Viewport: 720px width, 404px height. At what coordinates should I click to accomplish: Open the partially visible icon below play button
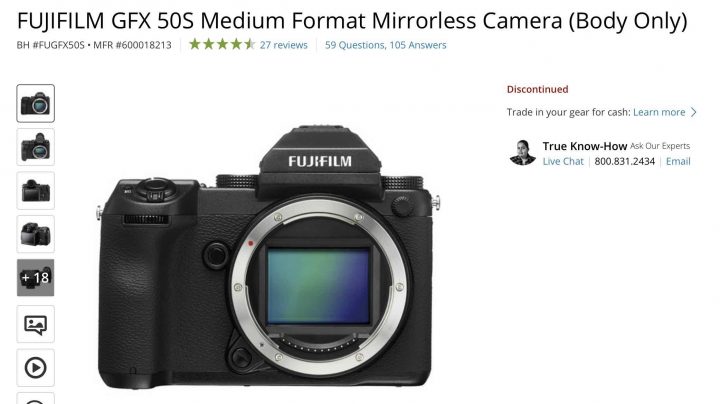(35, 398)
